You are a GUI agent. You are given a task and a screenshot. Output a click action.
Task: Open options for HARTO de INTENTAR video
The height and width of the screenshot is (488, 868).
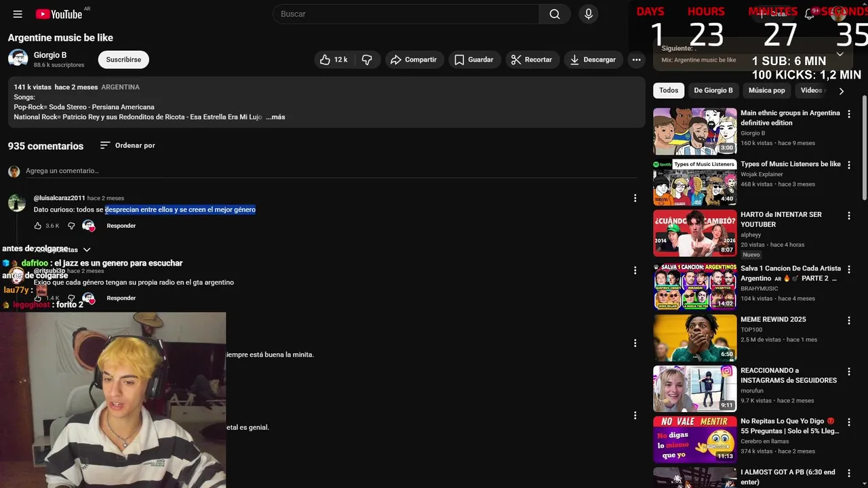pos(848,216)
